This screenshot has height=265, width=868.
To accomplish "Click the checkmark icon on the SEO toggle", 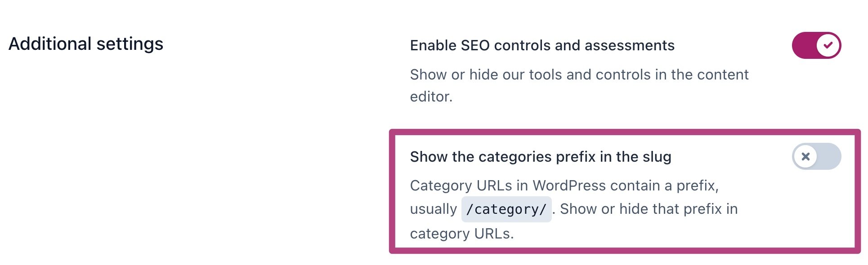I will 828,45.
